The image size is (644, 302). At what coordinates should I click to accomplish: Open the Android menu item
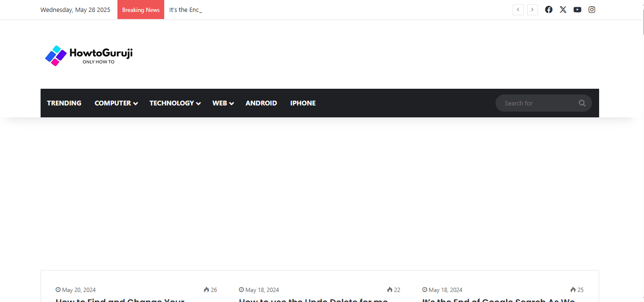click(261, 103)
